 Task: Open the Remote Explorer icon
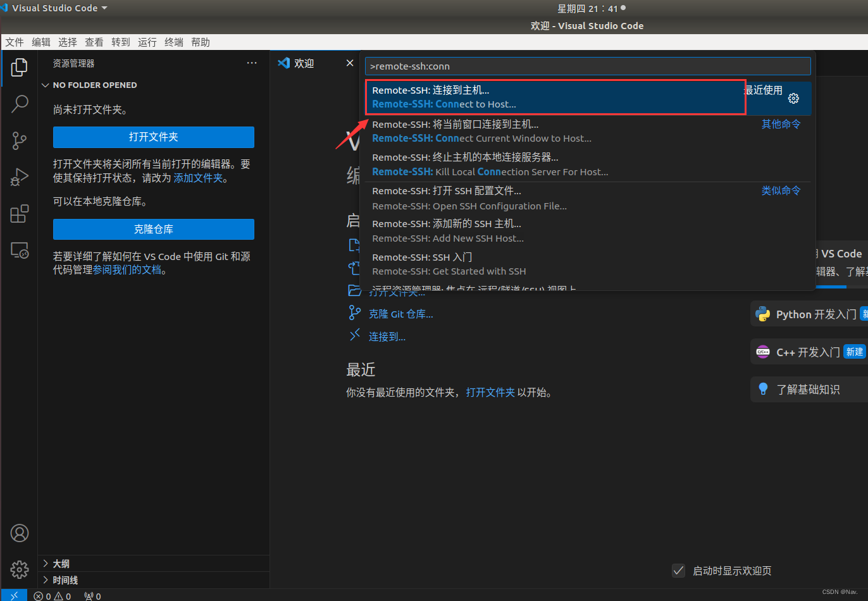(20, 251)
